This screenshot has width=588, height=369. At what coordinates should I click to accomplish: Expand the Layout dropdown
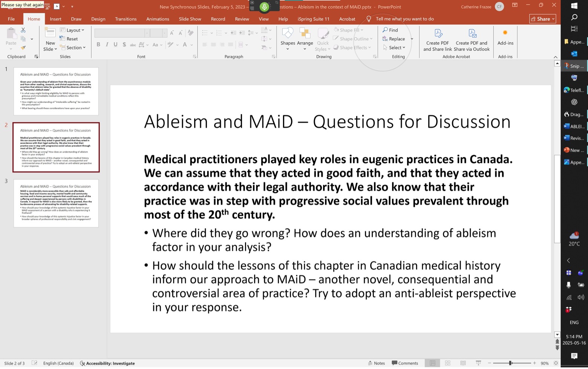73,30
